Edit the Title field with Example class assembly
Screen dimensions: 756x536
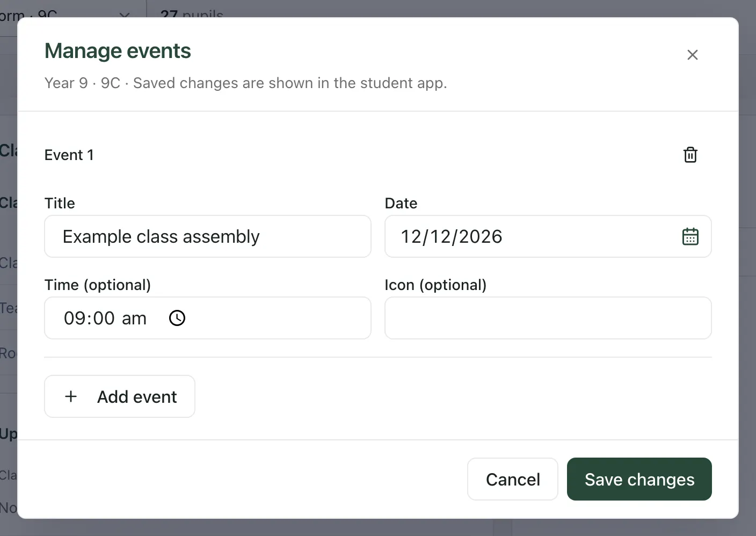click(x=208, y=236)
